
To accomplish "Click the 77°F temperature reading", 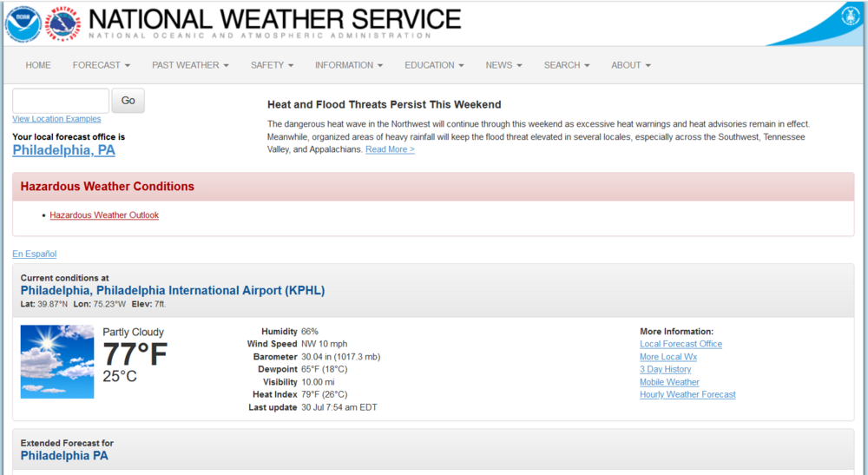I will [x=135, y=354].
